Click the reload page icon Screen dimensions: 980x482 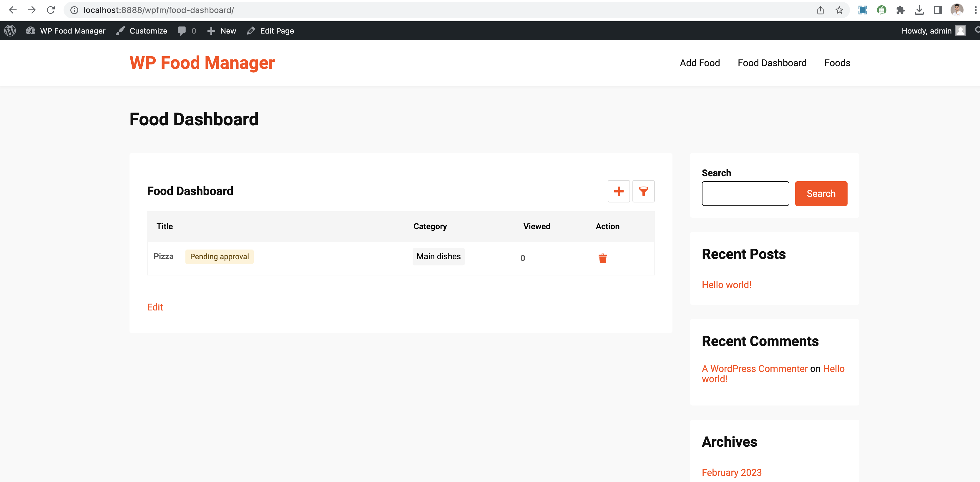click(51, 10)
